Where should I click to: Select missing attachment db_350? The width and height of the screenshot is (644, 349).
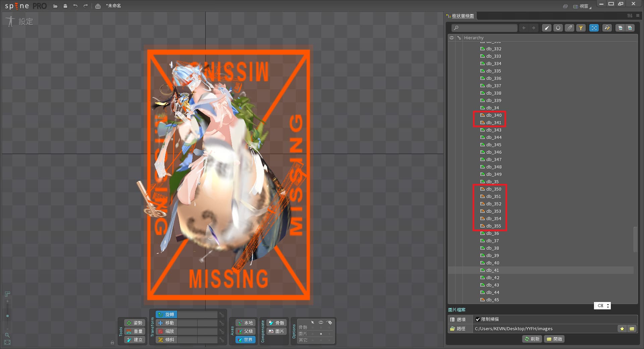[x=494, y=189]
